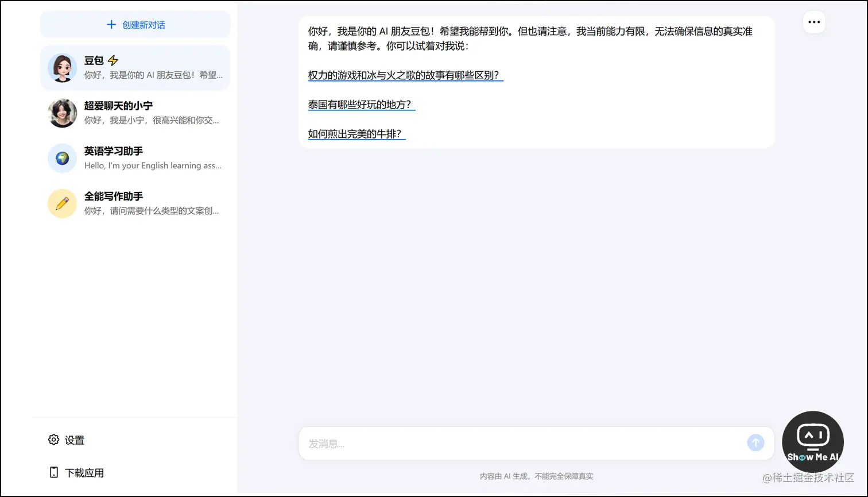Image resolution: width=868 pixels, height=497 pixels.
Task: Click the gear icon beside 设置
Action: pos(53,440)
